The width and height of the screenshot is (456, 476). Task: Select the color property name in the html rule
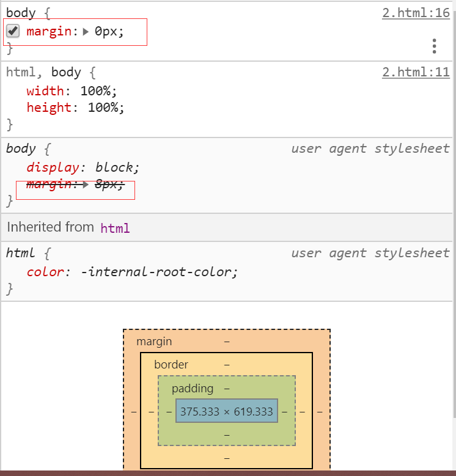coord(45,272)
